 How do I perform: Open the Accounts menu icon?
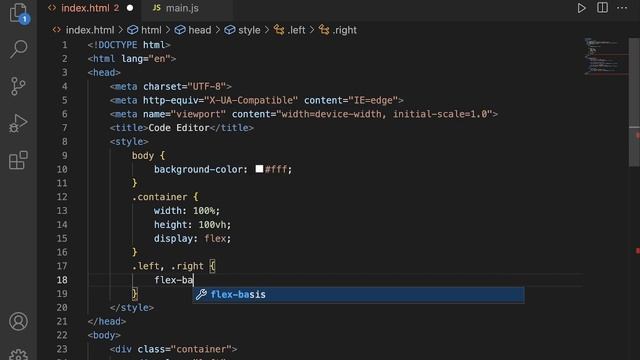pos(18,321)
